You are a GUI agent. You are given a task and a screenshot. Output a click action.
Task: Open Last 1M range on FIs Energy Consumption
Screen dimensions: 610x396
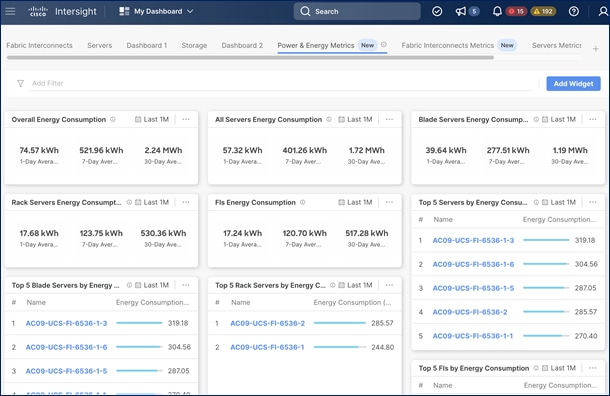click(x=355, y=202)
